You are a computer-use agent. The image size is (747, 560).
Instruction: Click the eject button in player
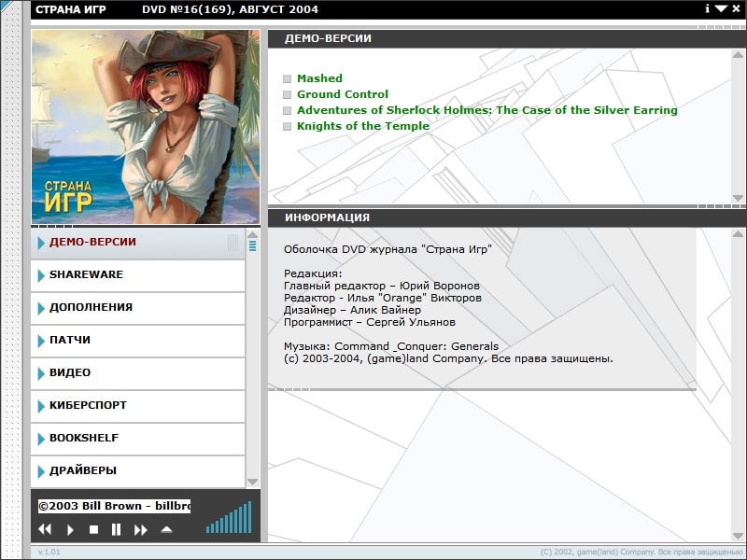166,529
